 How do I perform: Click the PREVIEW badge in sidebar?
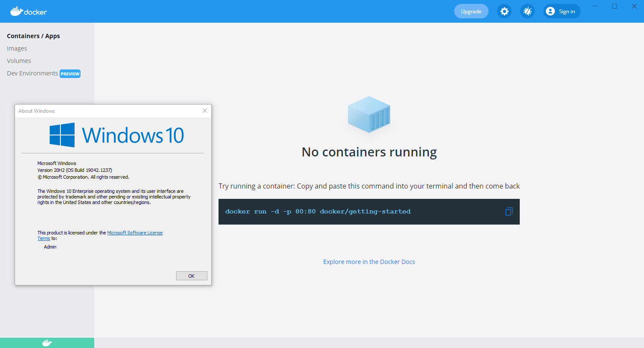[x=70, y=74]
